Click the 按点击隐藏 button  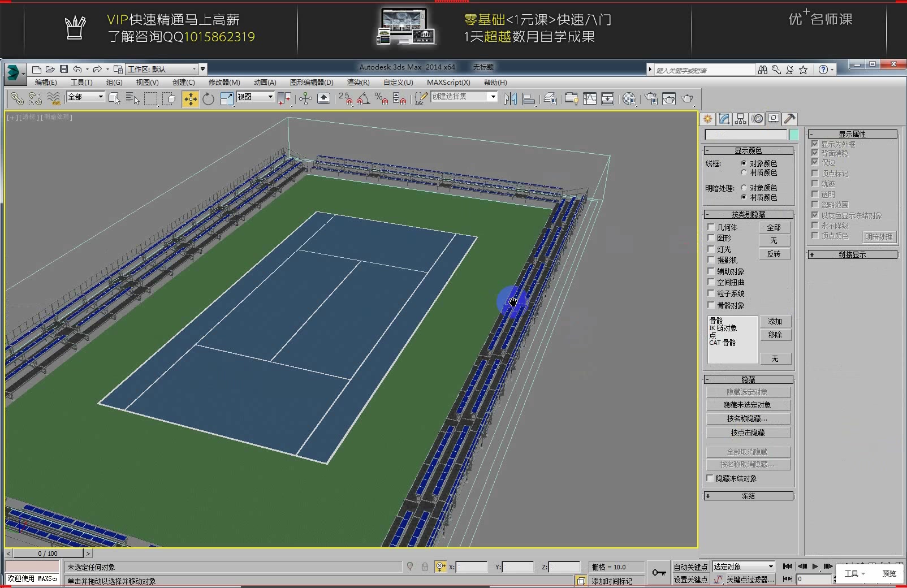pos(748,433)
